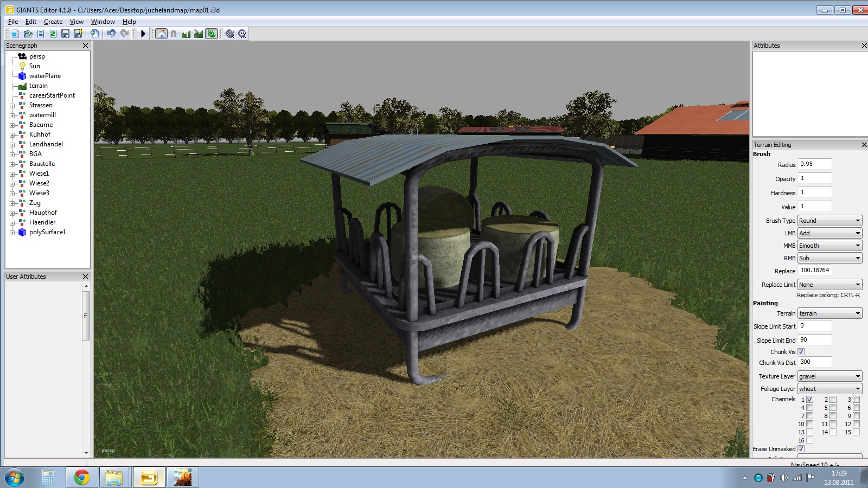This screenshot has width=868, height=488.
Task: Click the first checkered-ball toolbar icon
Action: (x=230, y=34)
